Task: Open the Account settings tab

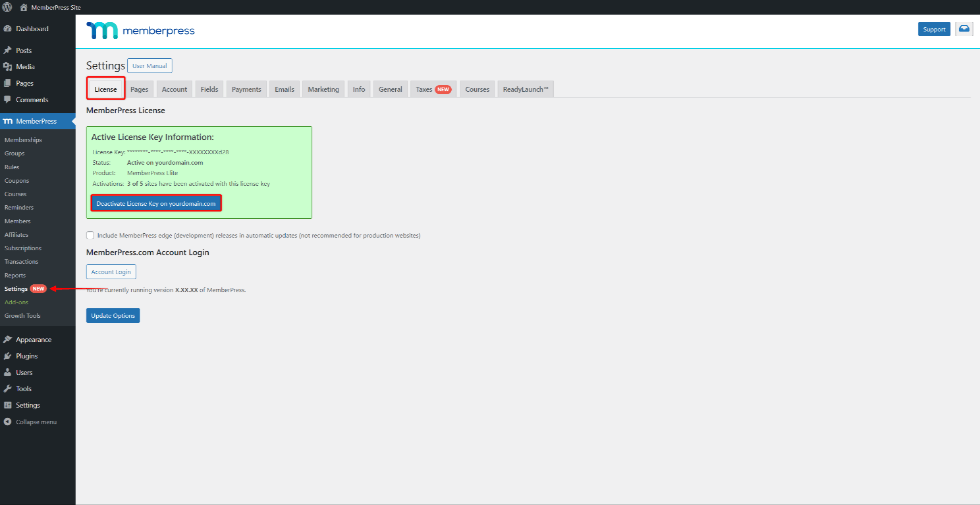Action: coord(174,89)
